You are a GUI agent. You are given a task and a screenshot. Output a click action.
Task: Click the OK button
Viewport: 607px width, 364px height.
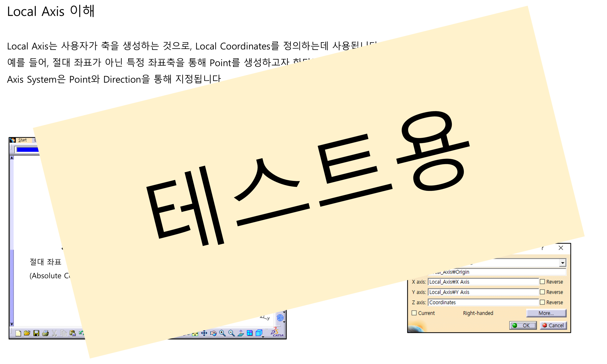click(x=523, y=326)
